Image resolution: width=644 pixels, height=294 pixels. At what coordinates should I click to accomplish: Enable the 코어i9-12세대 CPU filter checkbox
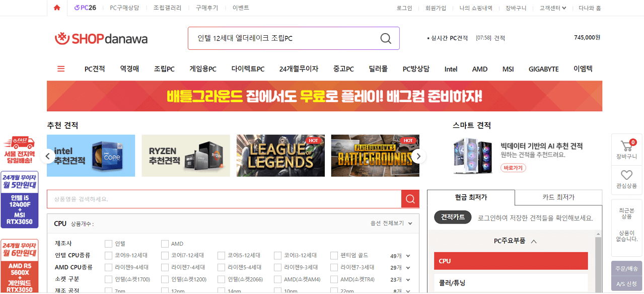tap(108, 255)
